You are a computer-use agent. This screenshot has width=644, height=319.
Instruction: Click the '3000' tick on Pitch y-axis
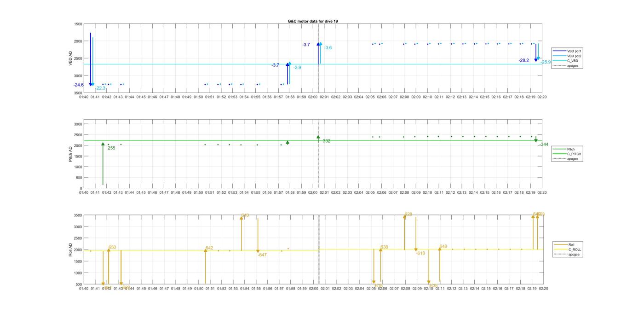point(77,124)
